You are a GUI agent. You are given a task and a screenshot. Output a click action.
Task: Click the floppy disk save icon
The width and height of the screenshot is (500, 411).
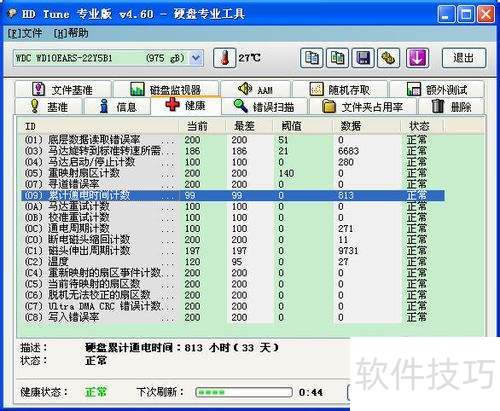(363, 58)
